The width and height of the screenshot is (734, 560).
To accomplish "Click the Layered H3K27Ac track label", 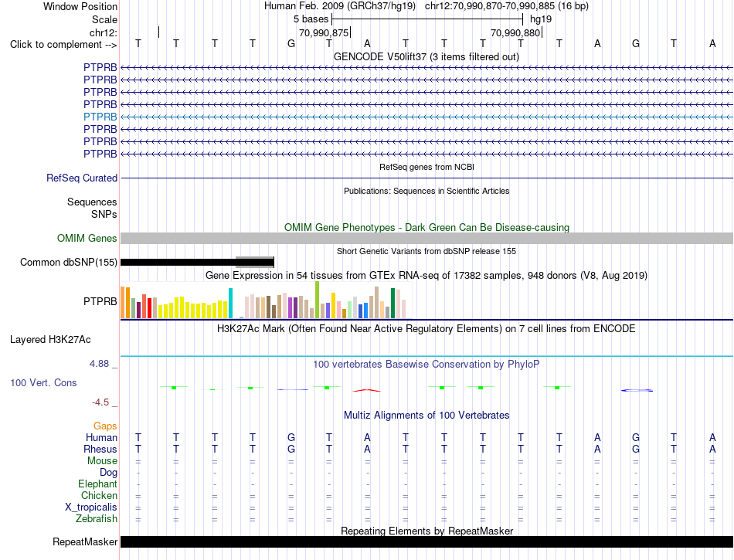I will coord(50,340).
